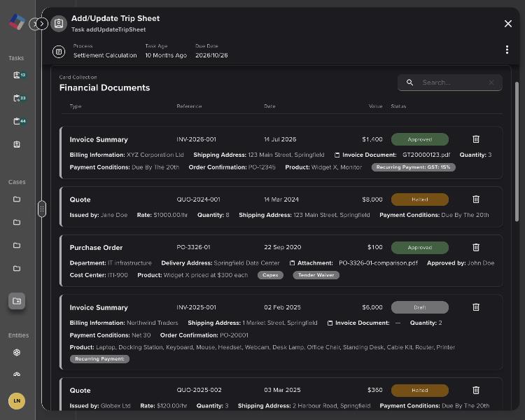Click the Status column header
This screenshot has width=525, height=420.
coord(398,106)
